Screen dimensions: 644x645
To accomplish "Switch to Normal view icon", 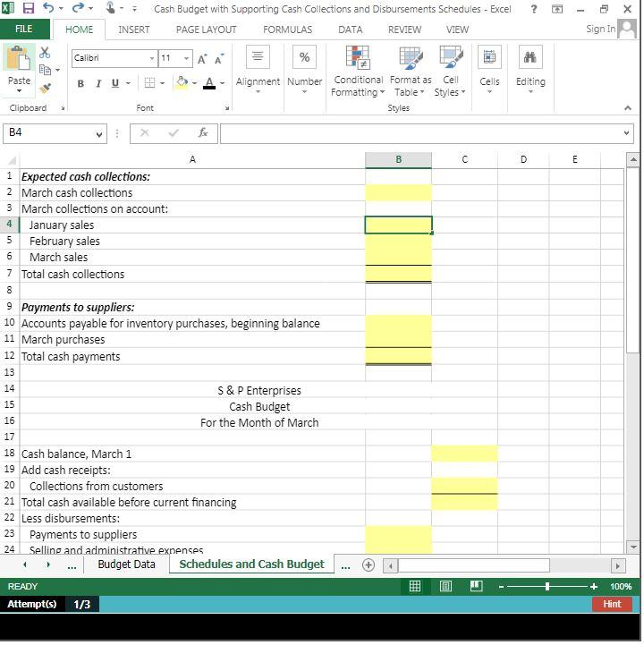I will [x=415, y=586].
